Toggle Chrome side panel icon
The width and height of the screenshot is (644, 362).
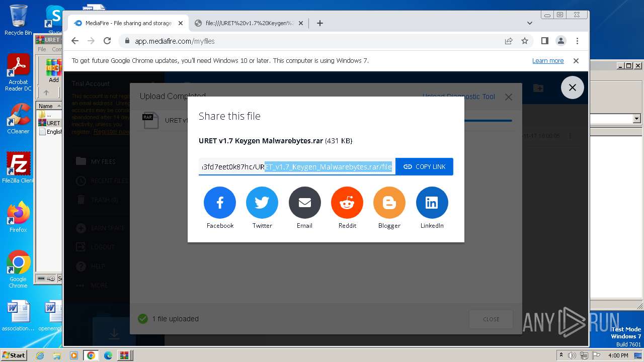tap(544, 41)
